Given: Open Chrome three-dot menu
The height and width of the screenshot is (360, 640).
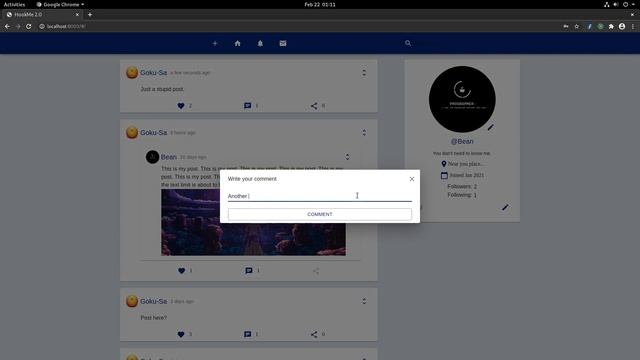Looking at the screenshot, I should click(633, 26).
